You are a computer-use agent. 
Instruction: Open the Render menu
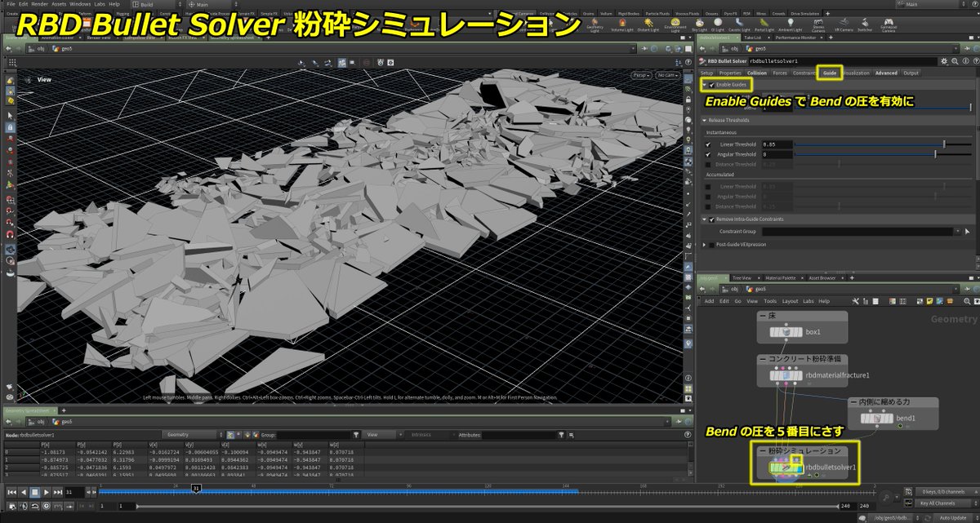pos(38,4)
